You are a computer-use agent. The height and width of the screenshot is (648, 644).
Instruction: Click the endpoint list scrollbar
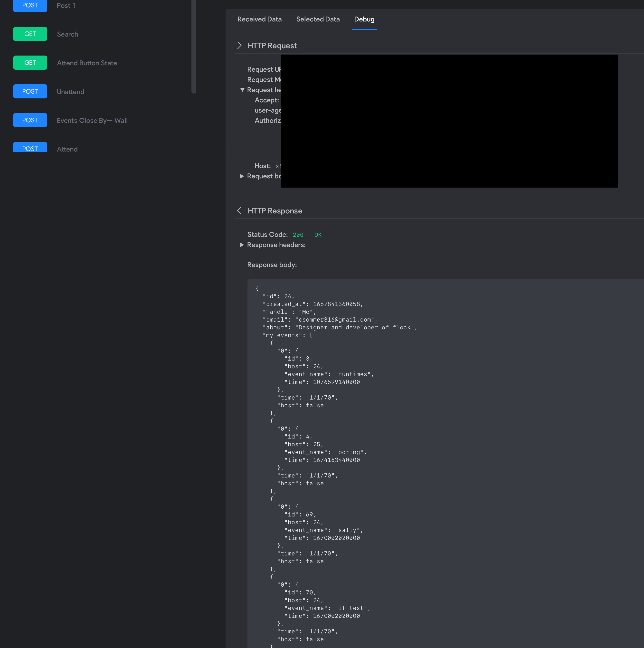click(x=194, y=47)
